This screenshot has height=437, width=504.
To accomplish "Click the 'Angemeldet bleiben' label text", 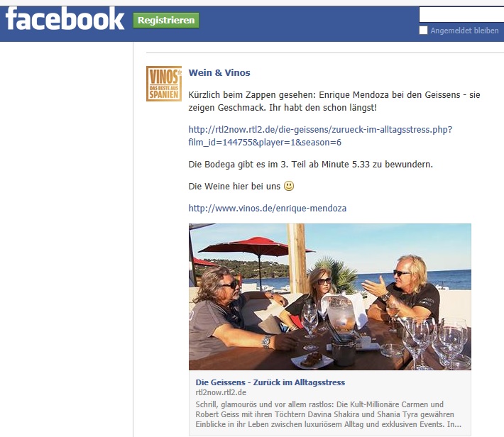I will coord(464,31).
